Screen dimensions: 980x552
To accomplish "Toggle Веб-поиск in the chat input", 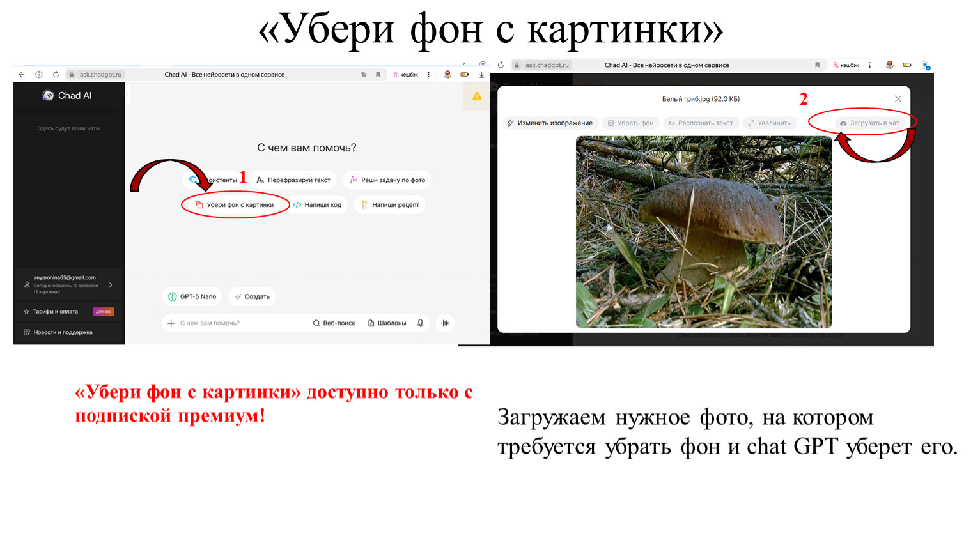I will point(334,323).
